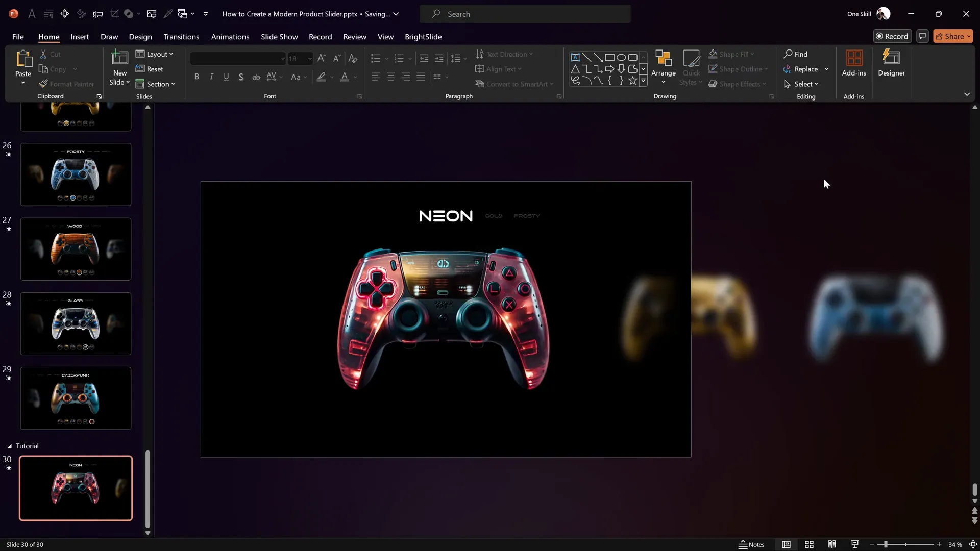Toggle Italic text formatting
Screen dimensions: 980x551
tap(211, 77)
